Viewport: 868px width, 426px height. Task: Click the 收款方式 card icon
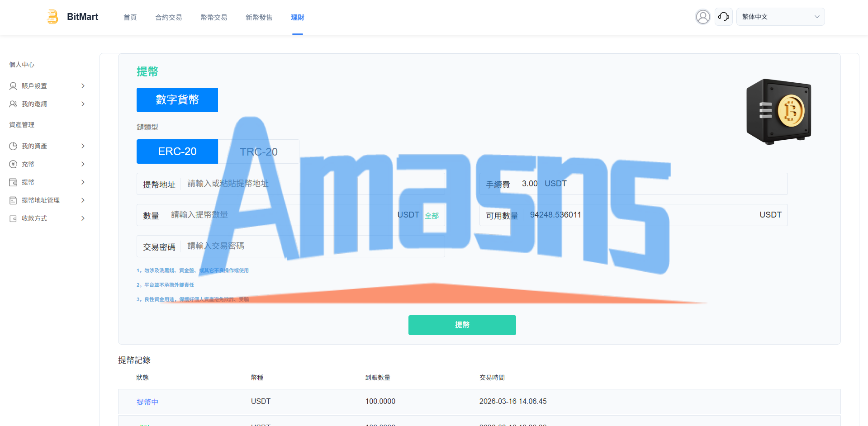[13, 218]
